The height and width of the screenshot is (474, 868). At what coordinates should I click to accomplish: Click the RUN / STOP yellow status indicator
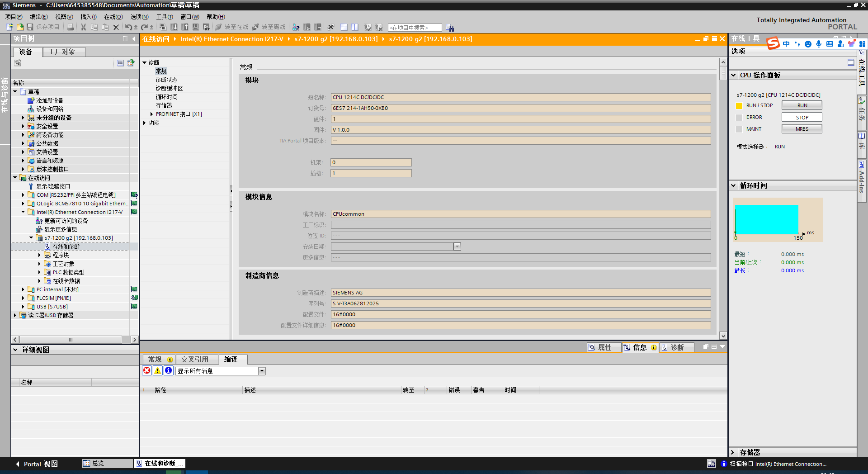739,106
